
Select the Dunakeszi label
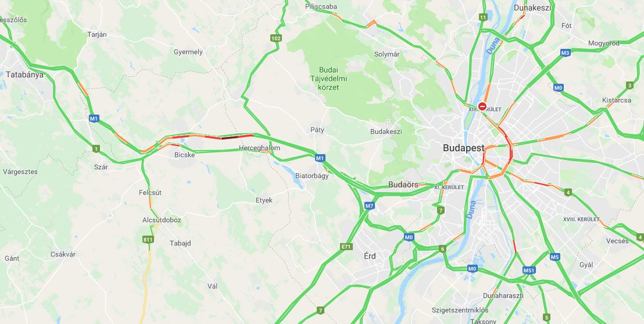pyautogui.click(x=532, y=8)
